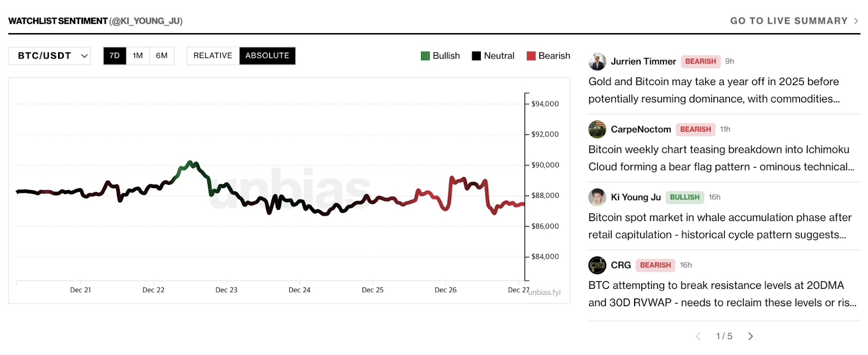
Task: Click the Bullish green legend square
Action: [425, 56]
